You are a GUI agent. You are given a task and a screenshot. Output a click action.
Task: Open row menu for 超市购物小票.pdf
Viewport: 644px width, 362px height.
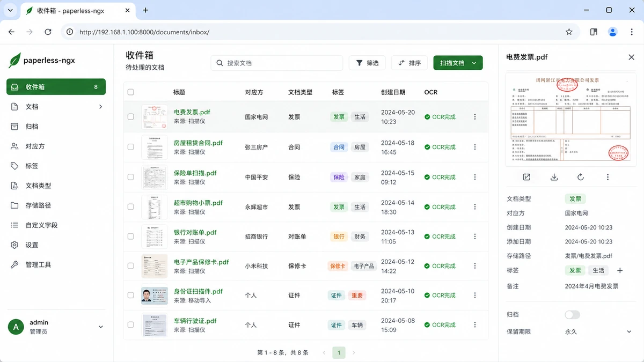pos(474,207)
